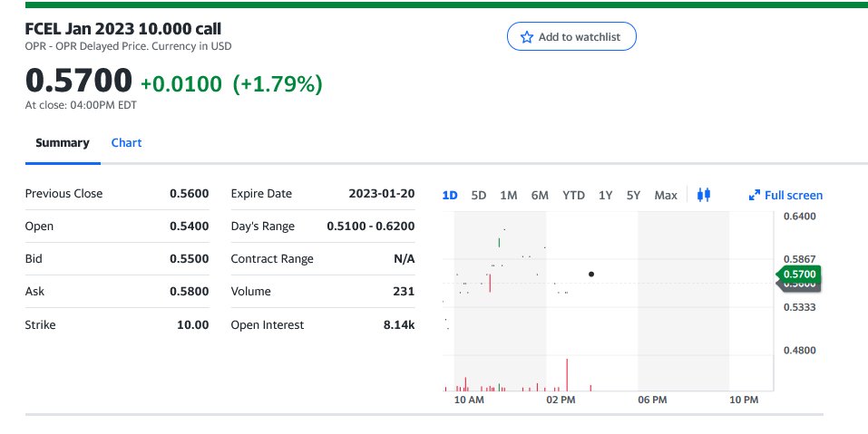Select the 1D chart range
Screen dimensions: 868x434
click(450, 195)
